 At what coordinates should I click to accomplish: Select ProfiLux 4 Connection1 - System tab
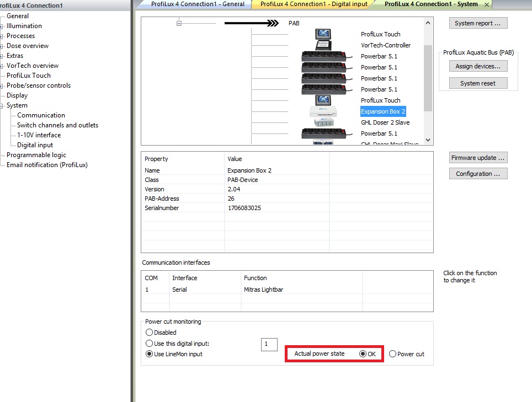click(431, 4)
